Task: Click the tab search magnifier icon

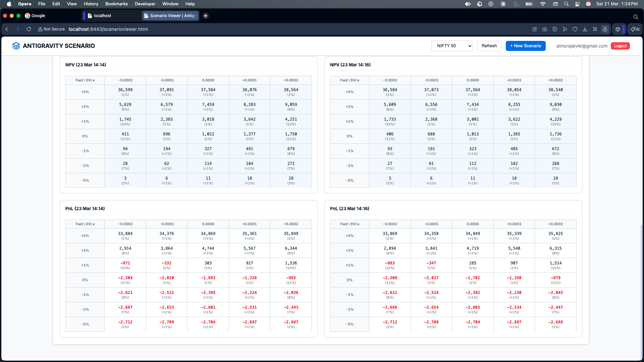Action: pyautogui.click(x=636, y=17)
